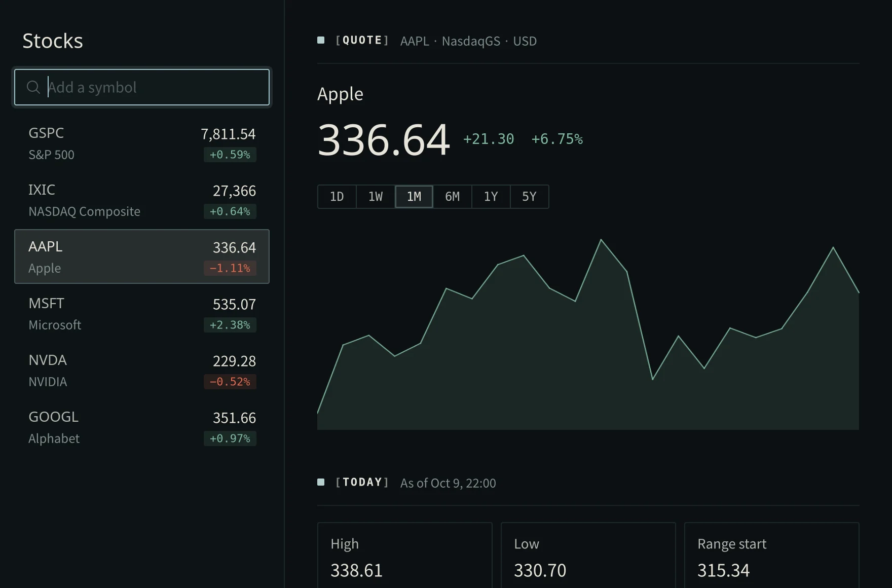Click the 535.07 price value
This screenshot has height=588, width=892.
tap(234, 304)
